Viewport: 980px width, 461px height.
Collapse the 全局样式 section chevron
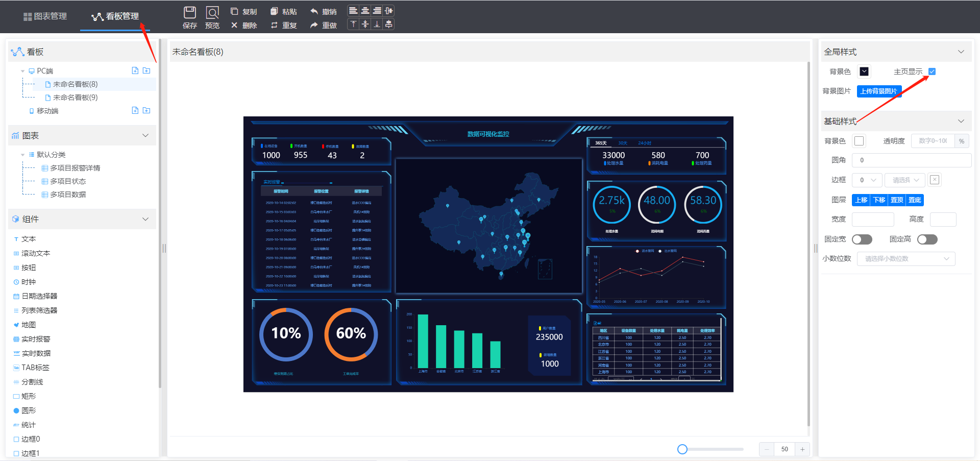[x=961, y=52]
